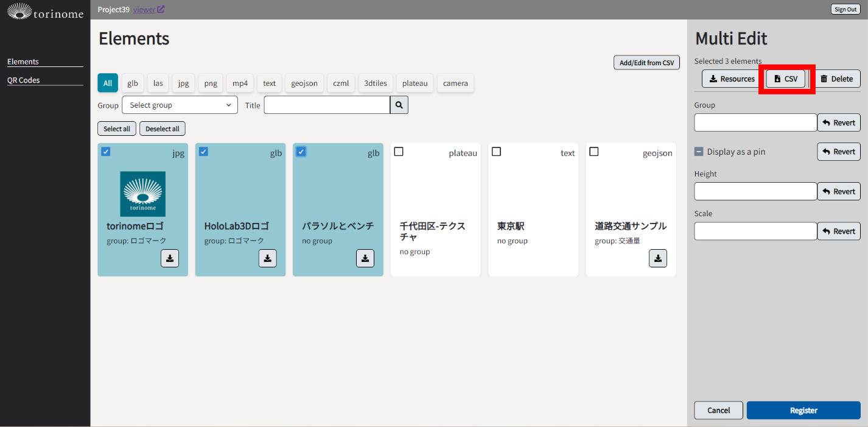The image size is (868, 427).
Task: Toggle the Display as a pin checkbox
Action: coord(699,152)
